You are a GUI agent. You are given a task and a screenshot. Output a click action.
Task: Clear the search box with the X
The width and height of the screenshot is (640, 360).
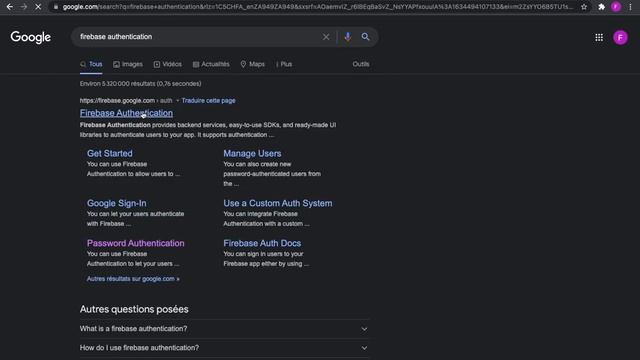pyautogui.click(x=326, y=37)
